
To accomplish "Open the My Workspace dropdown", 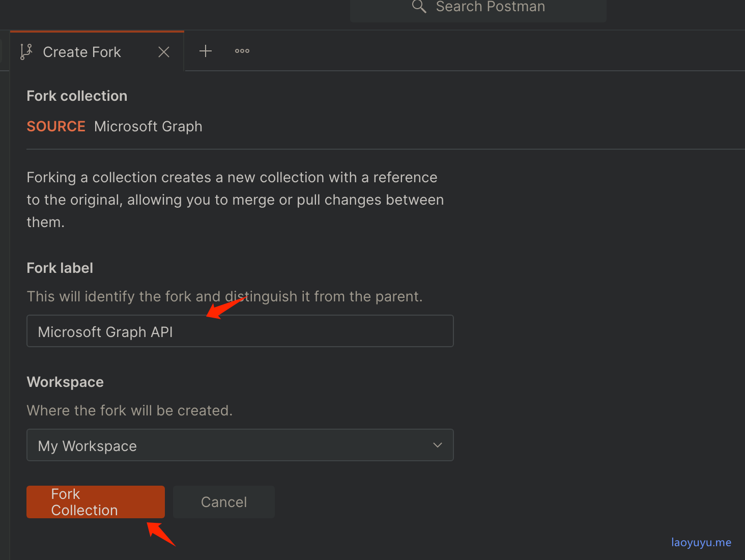I will [240, 445].
